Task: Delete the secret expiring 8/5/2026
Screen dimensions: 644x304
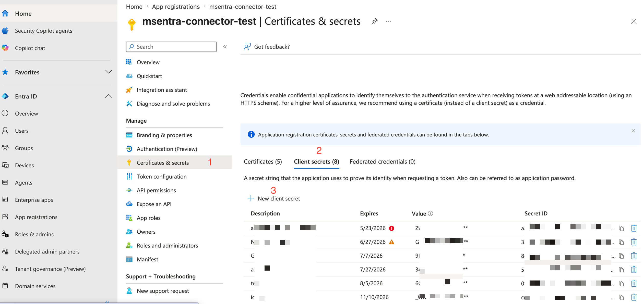Action: [634, 283]
